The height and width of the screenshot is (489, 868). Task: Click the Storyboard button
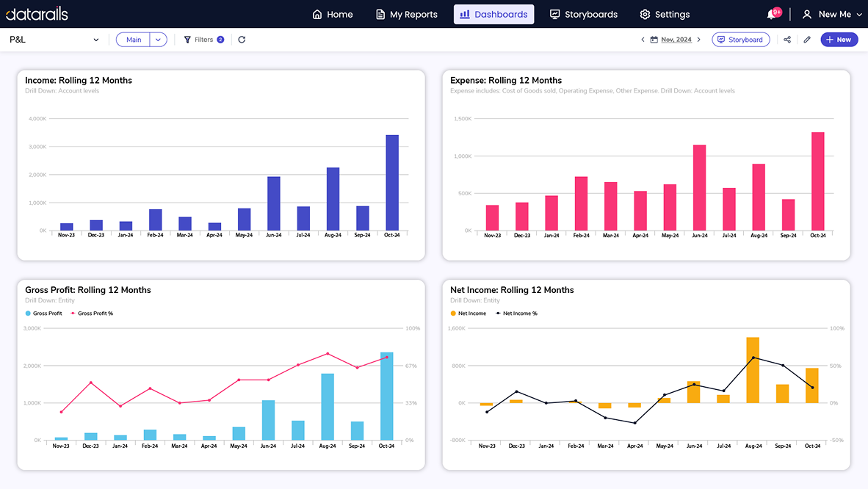click(740, 40)
